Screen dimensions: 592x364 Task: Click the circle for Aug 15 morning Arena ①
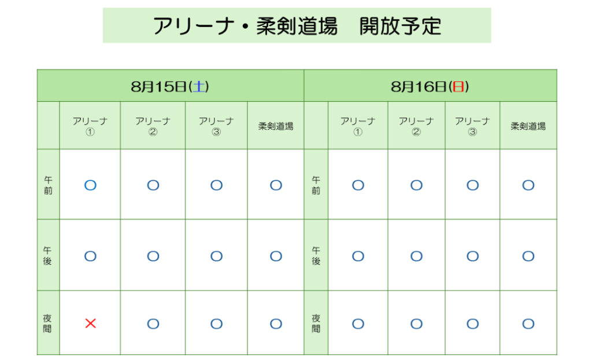tap(90, 185)
